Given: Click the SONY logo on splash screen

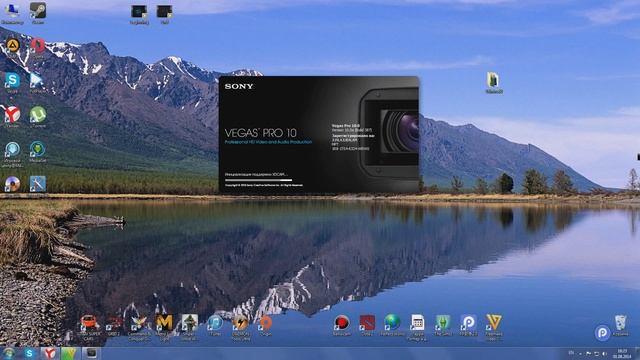Looking at the screenshot, I should (239, 87).
